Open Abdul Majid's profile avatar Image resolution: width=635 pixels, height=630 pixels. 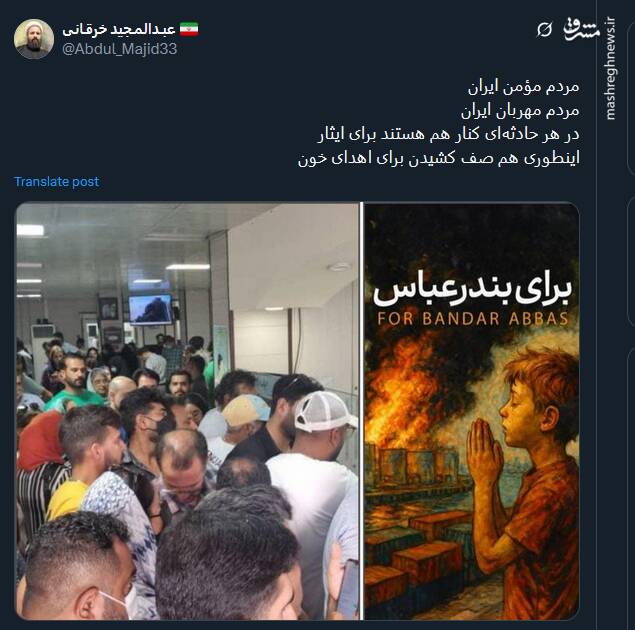click(x=34, y=39)
